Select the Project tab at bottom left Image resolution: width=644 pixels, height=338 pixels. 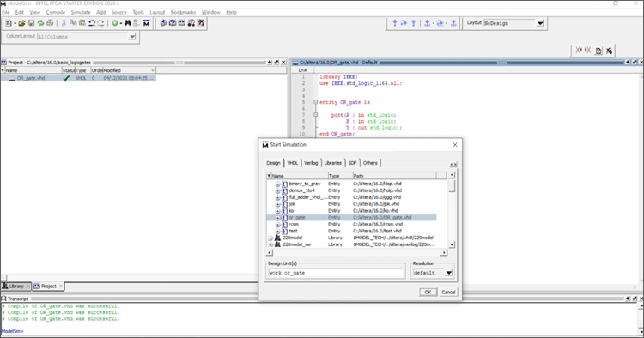pyautogui.click(x=48, y=286)
